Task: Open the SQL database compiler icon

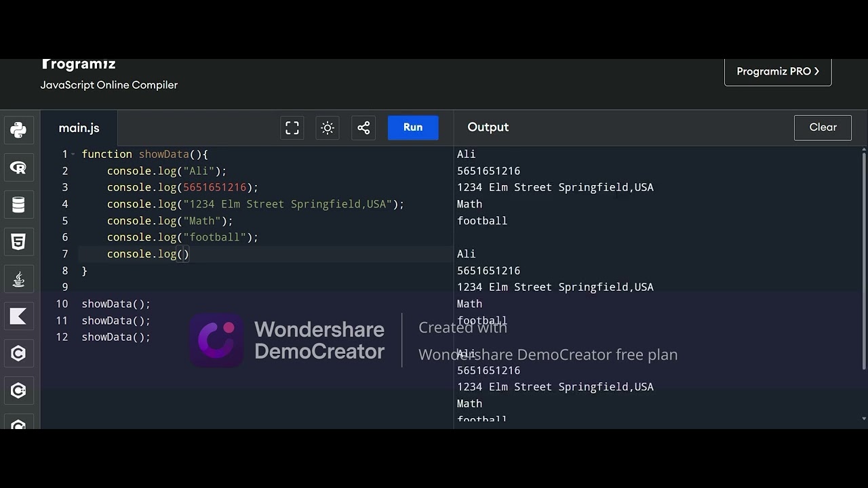Action: click(18, 205)
